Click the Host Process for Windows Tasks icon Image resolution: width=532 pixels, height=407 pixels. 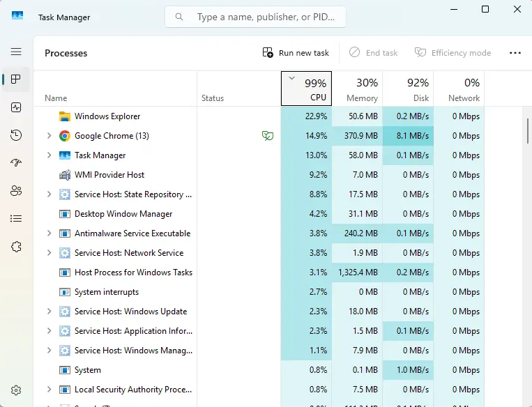click(64, 272)
